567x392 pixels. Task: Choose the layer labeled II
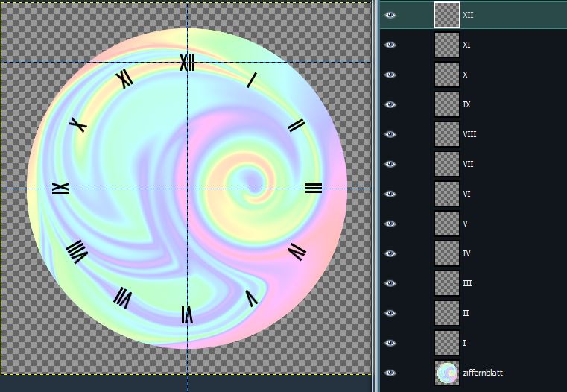[x=466, y=313]
